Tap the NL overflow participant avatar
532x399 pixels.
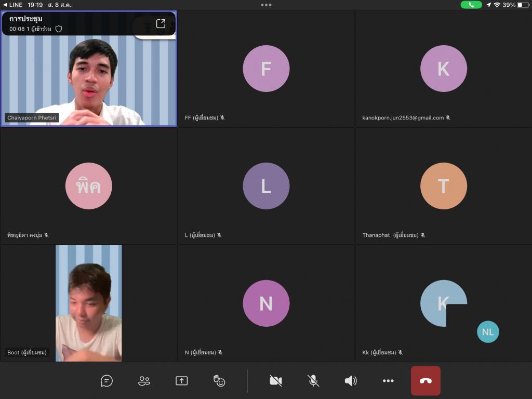pos(488,332)
